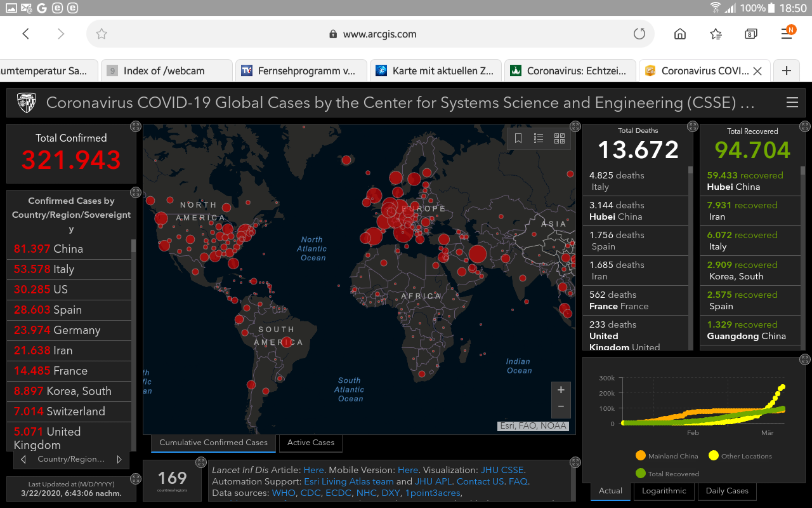The width and height of the screenshot is (812, 508).
Task: Reload the page
Action: pyautogui.click(x=639, y=34)
